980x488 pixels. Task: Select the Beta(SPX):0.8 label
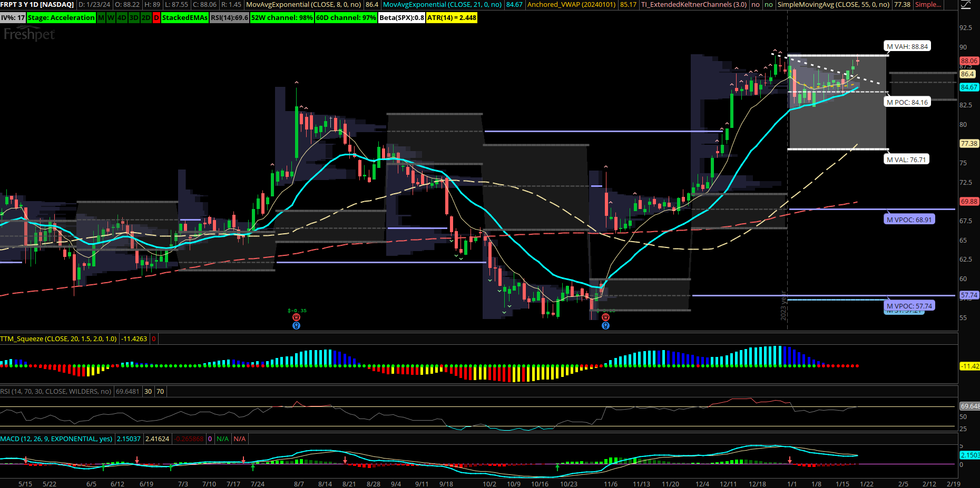tap(401, 17)
